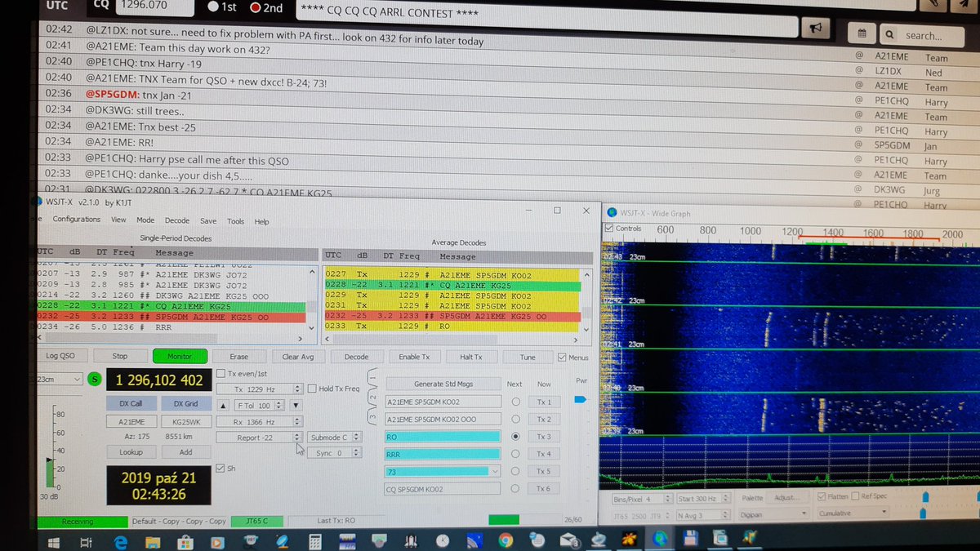
Task: Open the Decode menu
Action: 176,220
